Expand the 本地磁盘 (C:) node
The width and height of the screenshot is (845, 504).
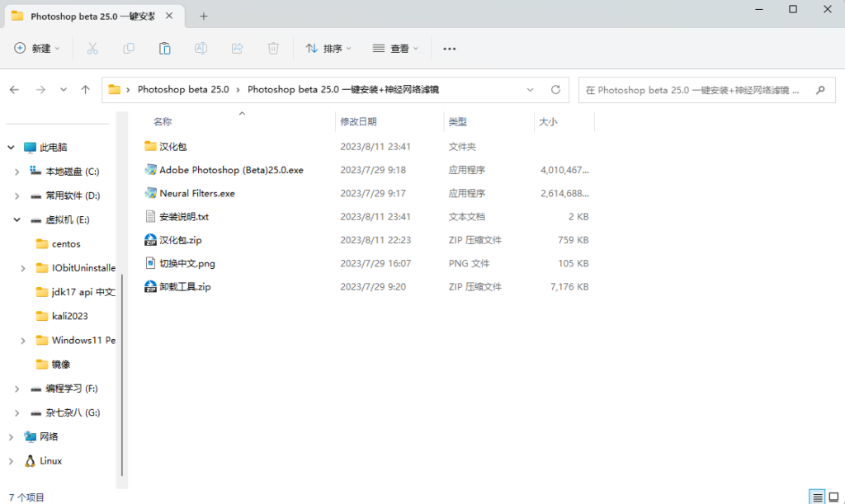pos(17,172)
